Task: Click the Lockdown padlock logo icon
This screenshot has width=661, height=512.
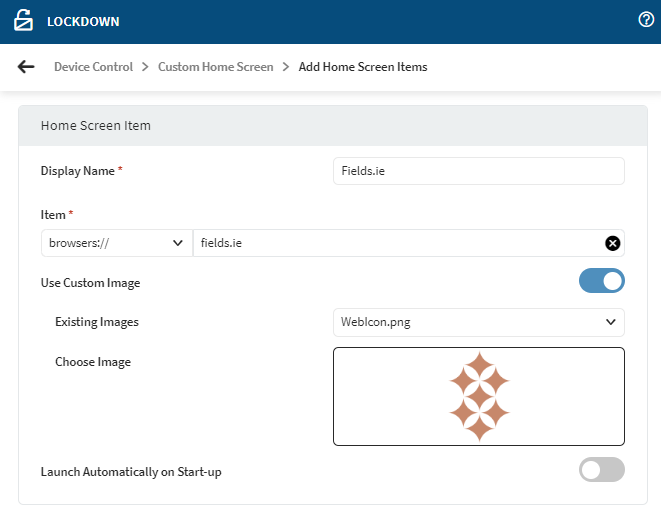Action: point(24,21)
